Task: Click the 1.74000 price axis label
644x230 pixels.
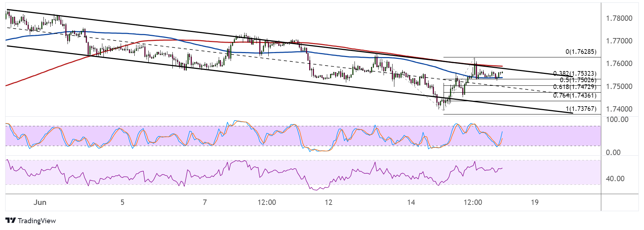Action: pyautogui.click(x=619, y=109)
